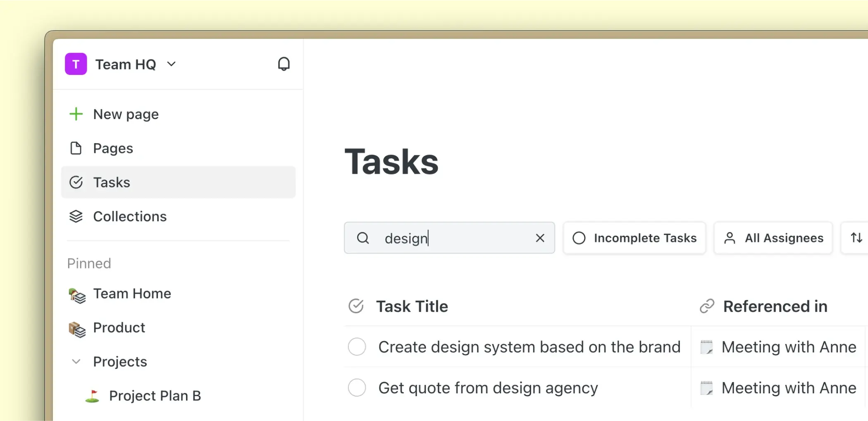Screen dimensions: 868x421
Task: Mark 'Create design system' task complete
Action: (357, 347)
